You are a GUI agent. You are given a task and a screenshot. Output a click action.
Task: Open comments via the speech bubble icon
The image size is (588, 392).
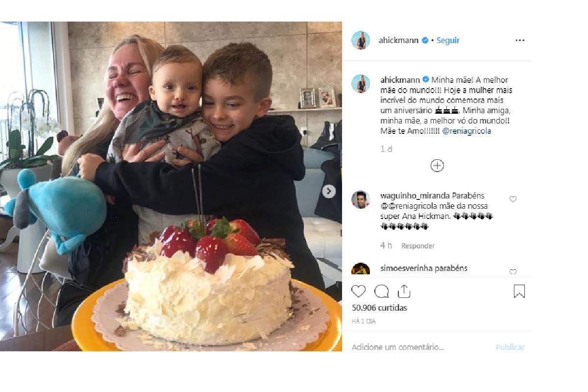click(381, 292)
